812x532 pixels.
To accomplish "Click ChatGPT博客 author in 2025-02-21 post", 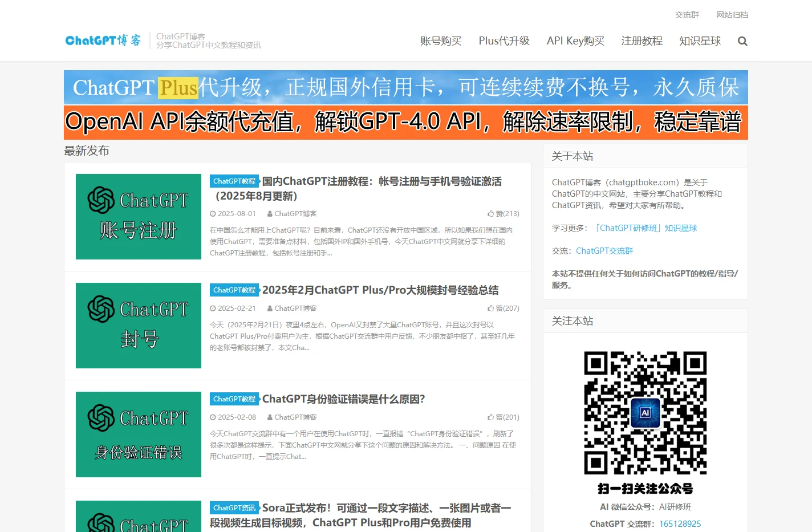I will [x=295, y=308].
